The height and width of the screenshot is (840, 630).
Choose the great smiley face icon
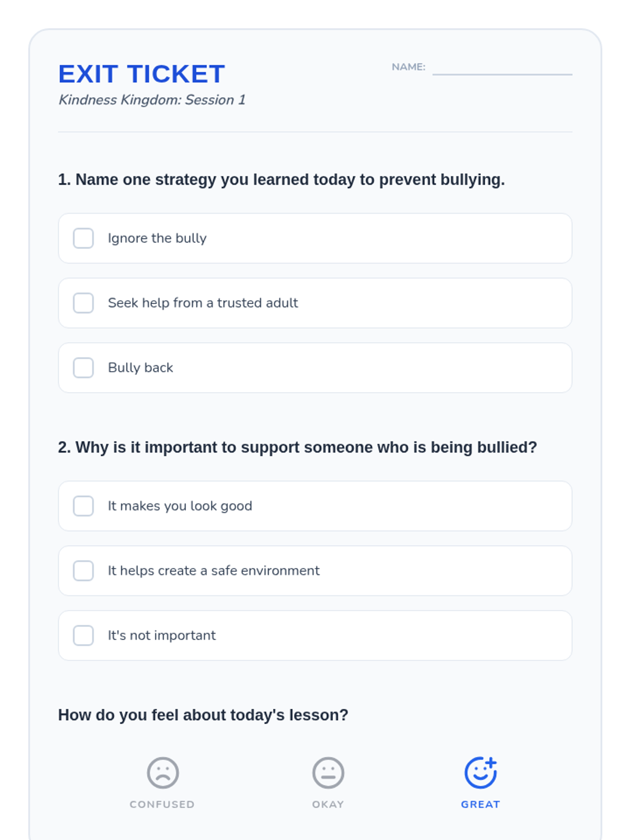pyautogui.click(x=480, y=772)
